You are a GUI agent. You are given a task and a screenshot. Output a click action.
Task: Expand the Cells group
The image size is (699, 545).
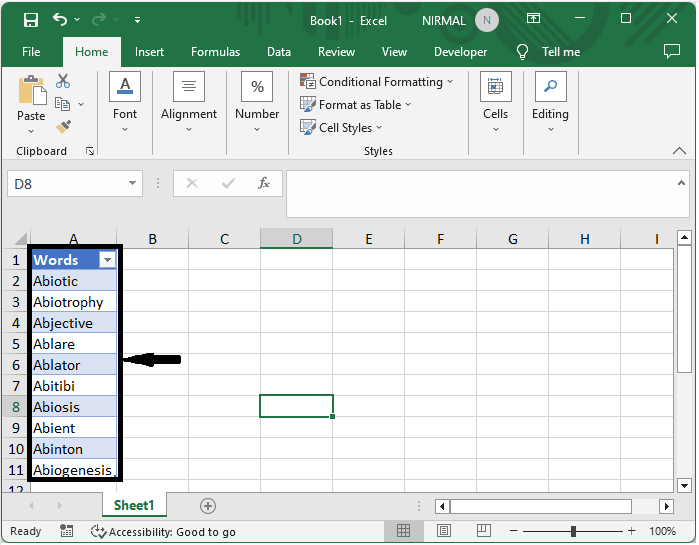click(x=495, y=103)
